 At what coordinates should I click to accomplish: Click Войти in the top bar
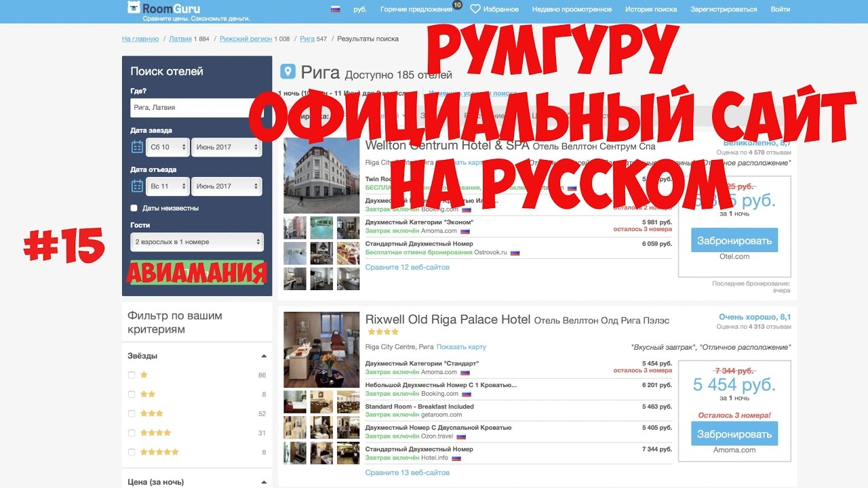[781, 9]
